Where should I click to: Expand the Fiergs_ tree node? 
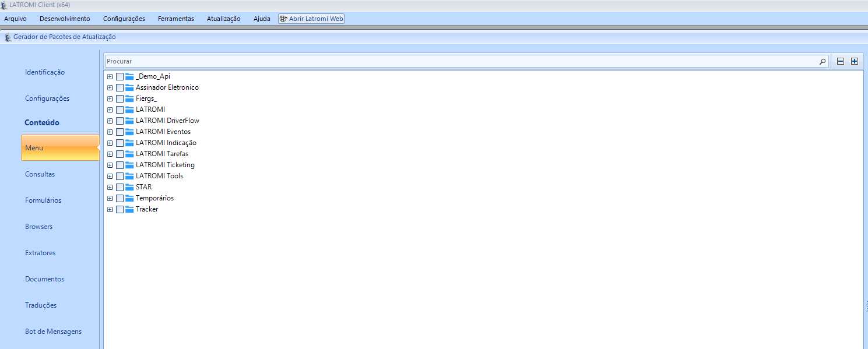coord(110,98)
